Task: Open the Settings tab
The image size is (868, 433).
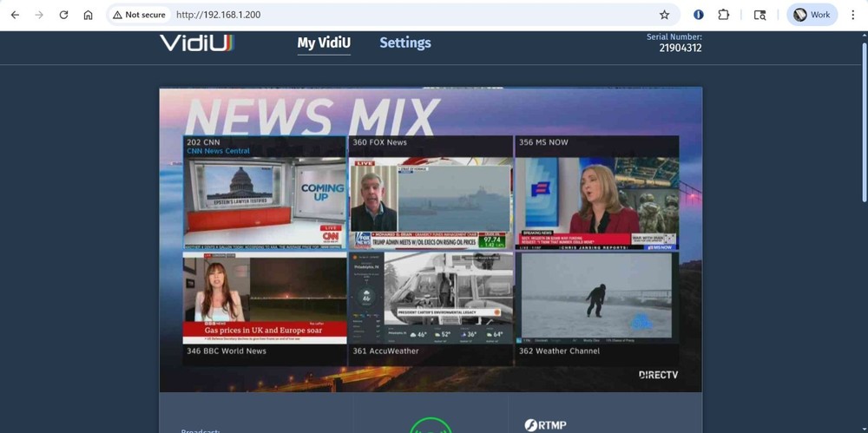Action: click(x=404, y=43)
